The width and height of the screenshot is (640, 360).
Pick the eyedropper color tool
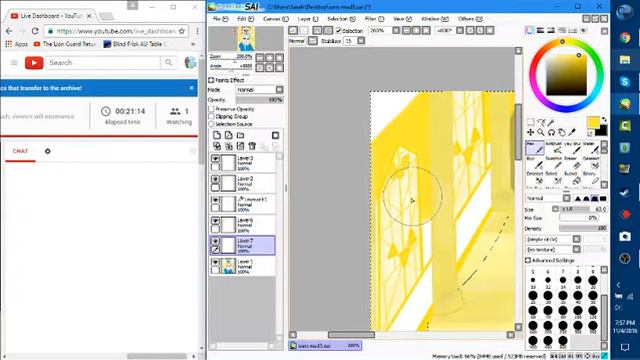click(572, 132)
